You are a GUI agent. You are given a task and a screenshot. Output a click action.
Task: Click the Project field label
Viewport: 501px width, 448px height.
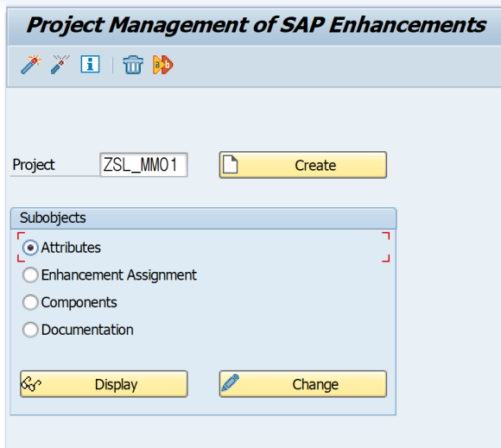coord(34,165)
